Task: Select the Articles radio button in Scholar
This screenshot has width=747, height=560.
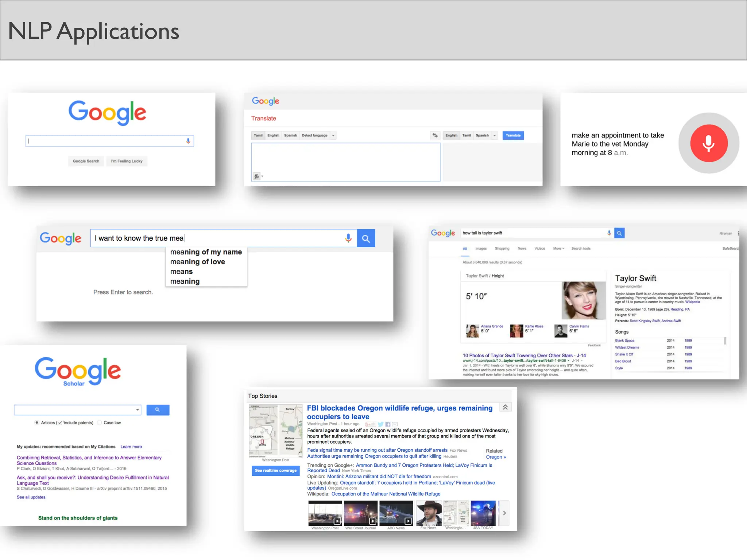Action: pos(37,423)
